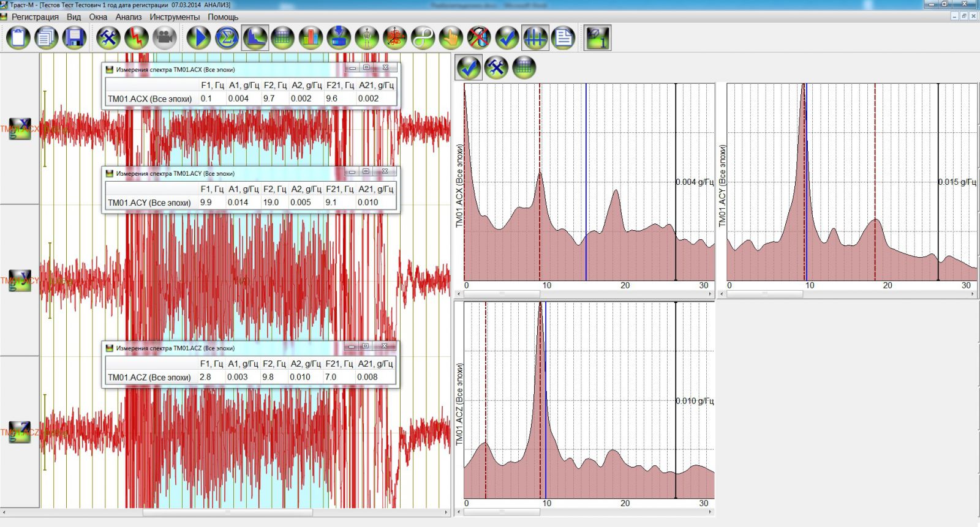
Task: Click the human skeleton toolbar icon
Action: 366,38
